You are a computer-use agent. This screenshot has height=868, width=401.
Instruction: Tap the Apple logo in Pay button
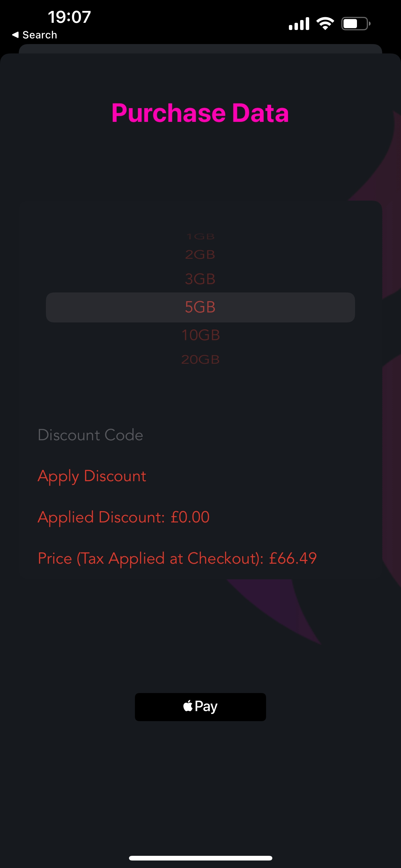[x=188, y=706]
